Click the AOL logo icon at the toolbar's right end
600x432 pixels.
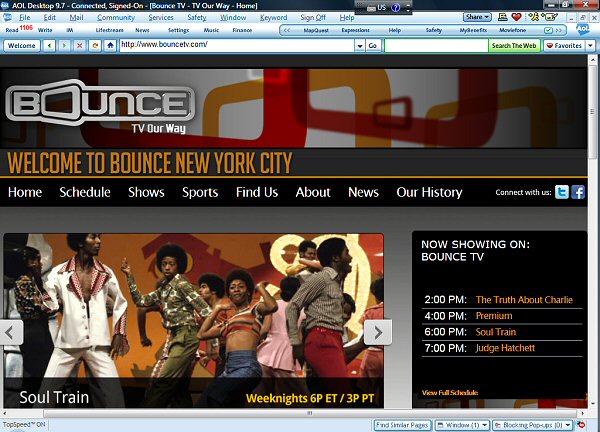[583, 29]
